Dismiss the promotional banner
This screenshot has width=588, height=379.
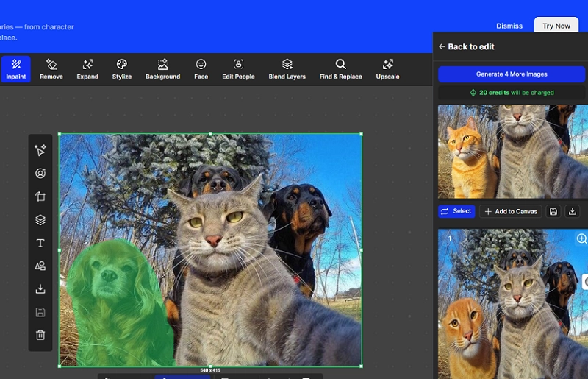coord(509,26)
